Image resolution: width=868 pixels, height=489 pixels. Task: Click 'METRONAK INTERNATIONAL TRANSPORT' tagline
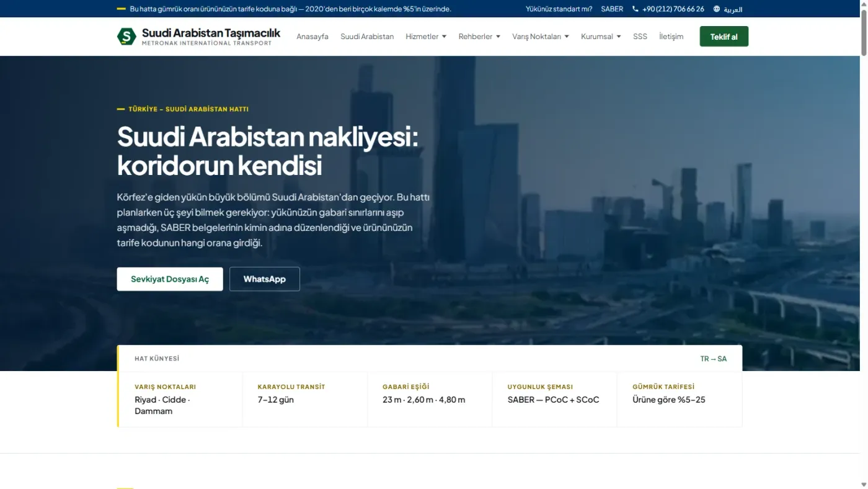[206, 43]
